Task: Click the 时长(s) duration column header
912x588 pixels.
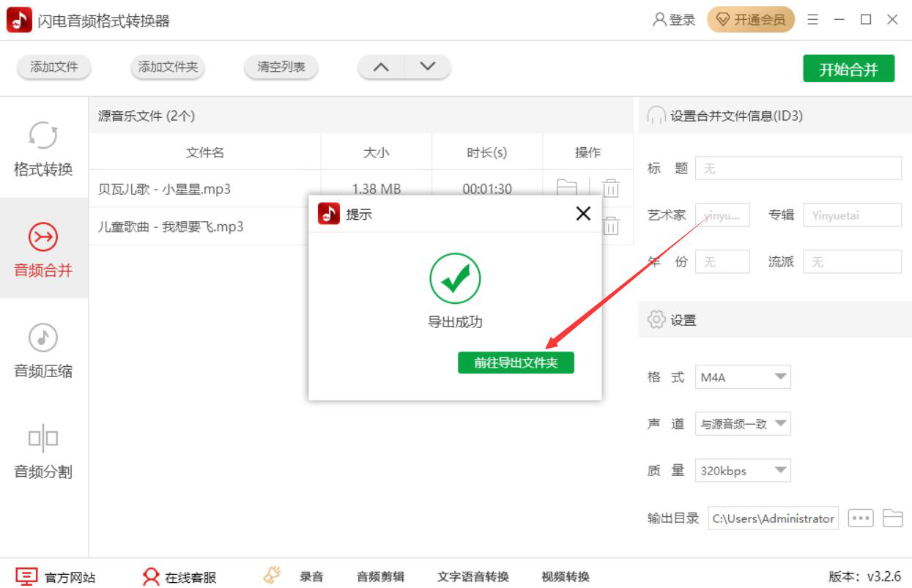Action: [x=487, y=152]
